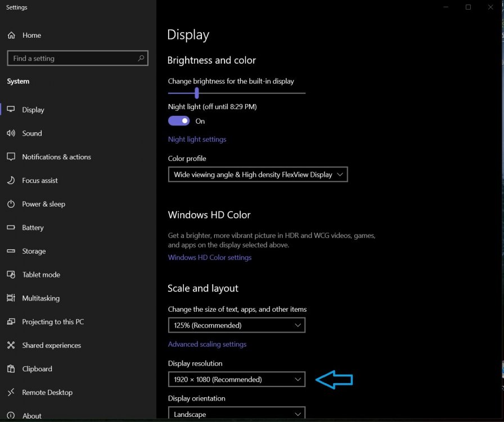
Task: Close the Settings window
Action: click(490, 7)
